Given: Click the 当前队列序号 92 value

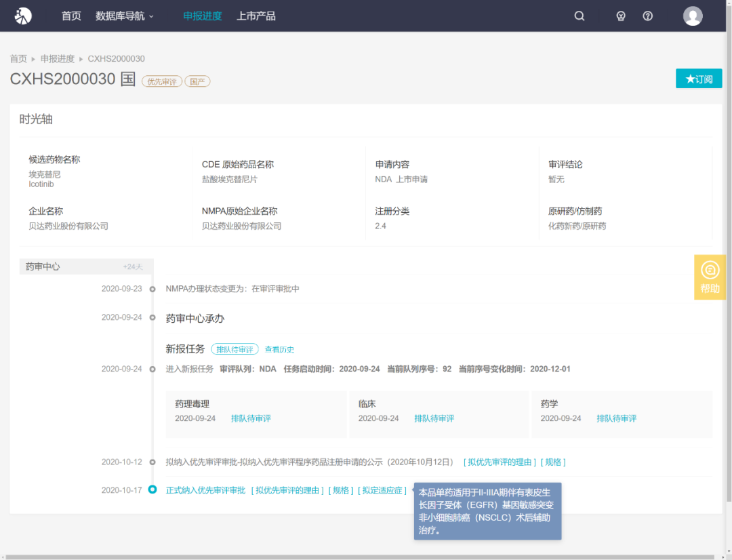Looking at the screenshot, I should [447, 369].
